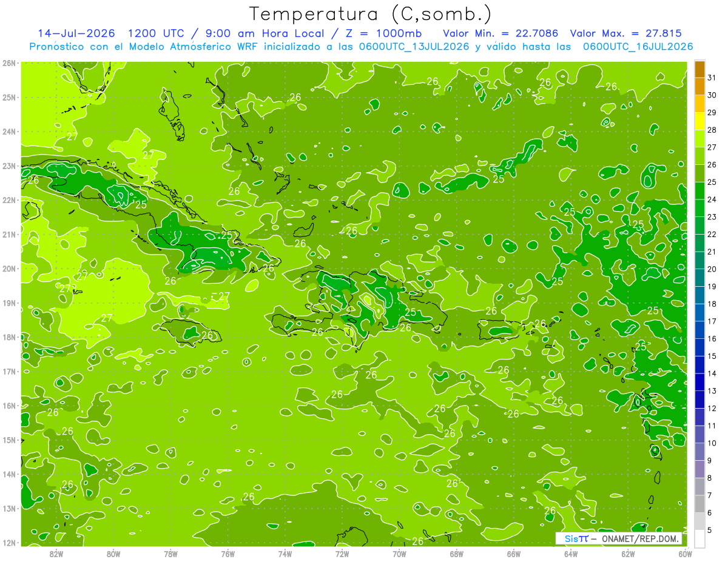The height and width of the screenshot is (562, 728).
Task: Click the '15N' latitude label
Action: click(9, 440)
